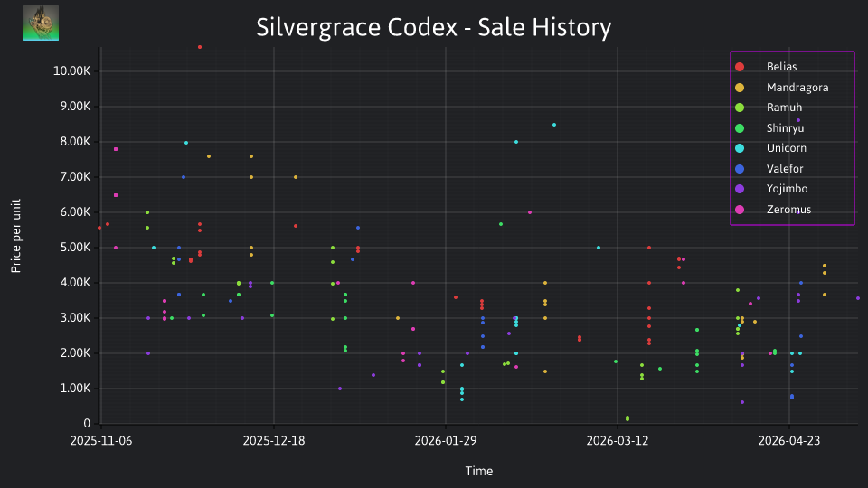The width and height of the screenshot is (868, 488).
Task: Click the 2026-03-12 x-axis date label
Action: tap(618, 441)
